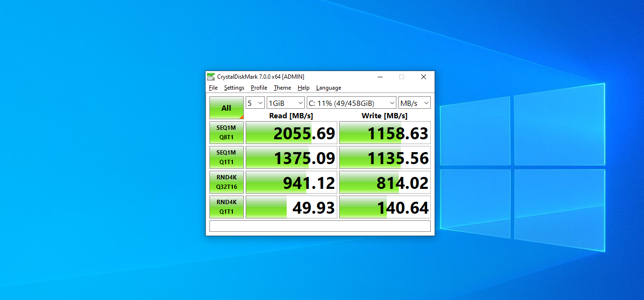Run all benchmarks with the All button
This screenshot has height=300, width=644.
click(227, 108)
